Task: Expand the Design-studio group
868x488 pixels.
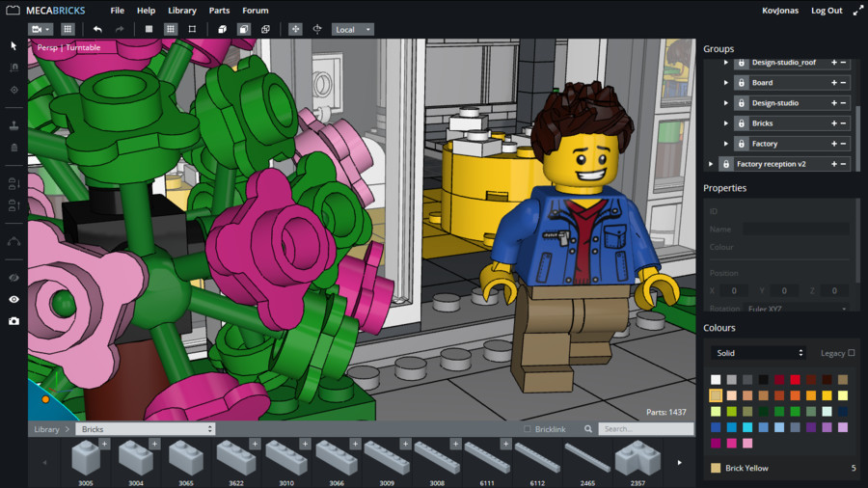Action: (x=725, y=103)
